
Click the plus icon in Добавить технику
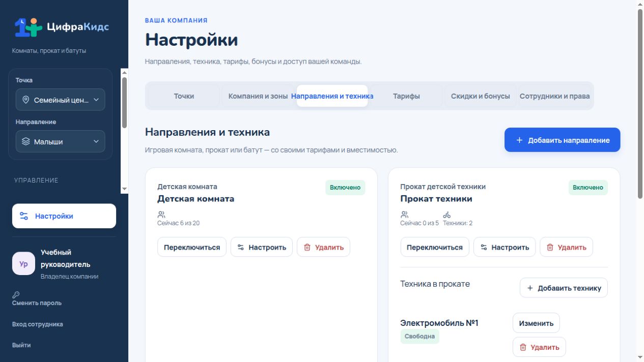(x=530, y=288)
